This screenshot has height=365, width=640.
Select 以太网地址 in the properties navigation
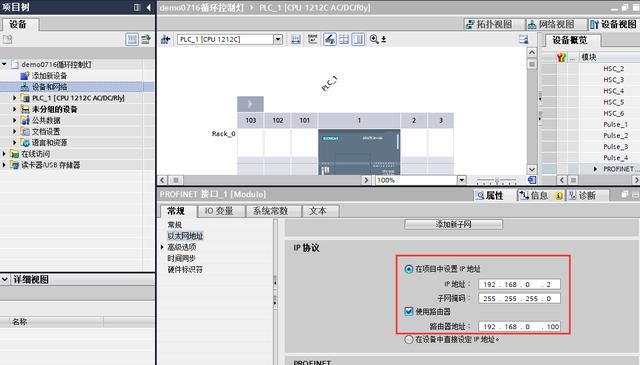click(185, 236)
